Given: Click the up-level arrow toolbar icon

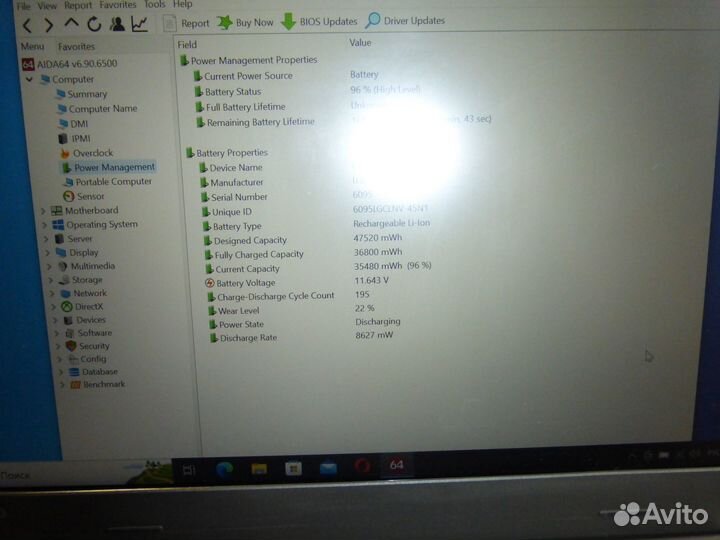Looking at the screenshot, I should (x=72, y=23).
